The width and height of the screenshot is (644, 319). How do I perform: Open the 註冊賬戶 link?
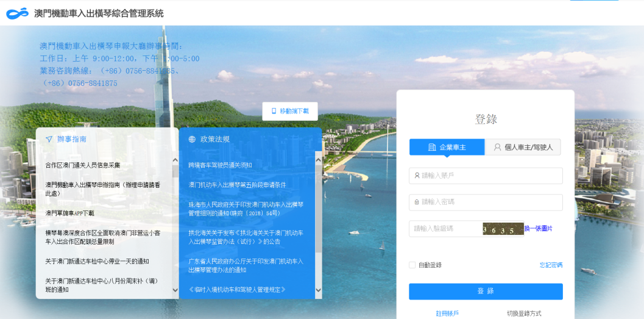(x=447, y=314)
